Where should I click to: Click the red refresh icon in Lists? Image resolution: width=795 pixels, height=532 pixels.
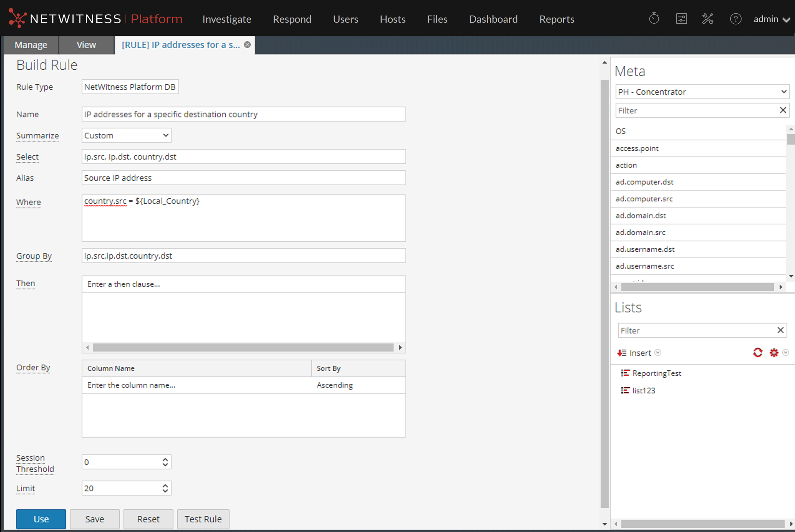[x=757, y=353]
